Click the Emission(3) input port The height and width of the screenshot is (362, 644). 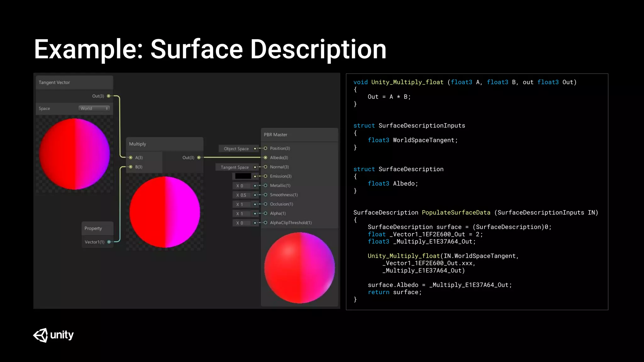tap(265, 176)
